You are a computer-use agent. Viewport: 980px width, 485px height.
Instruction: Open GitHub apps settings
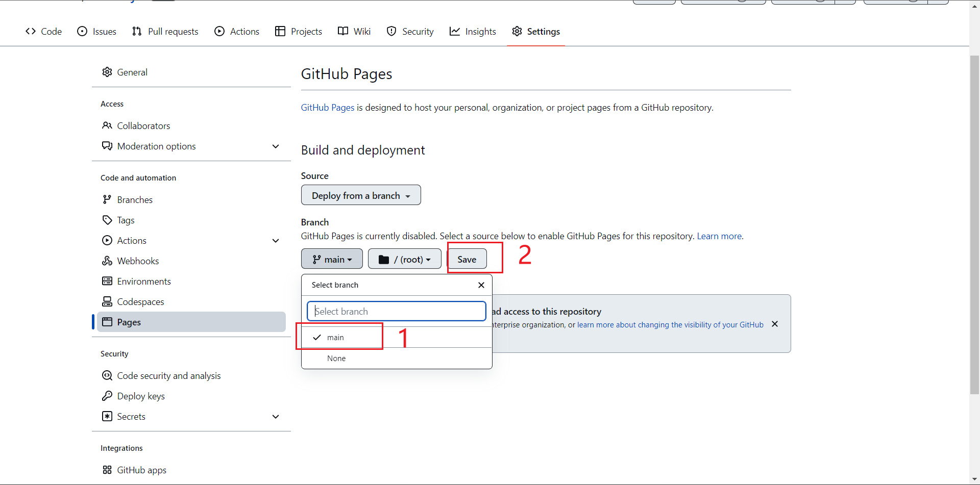191,470
